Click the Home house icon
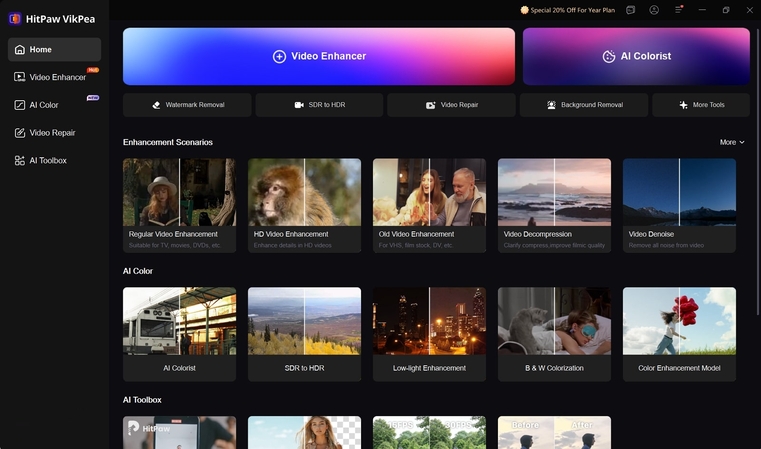The image size is (761, 449). coord(19,50)
